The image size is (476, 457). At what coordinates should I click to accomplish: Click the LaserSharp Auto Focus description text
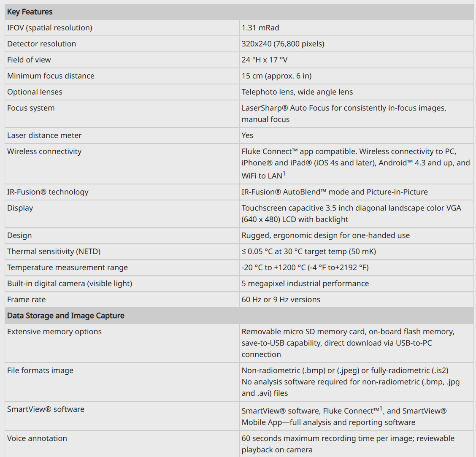tap(343, 114)
